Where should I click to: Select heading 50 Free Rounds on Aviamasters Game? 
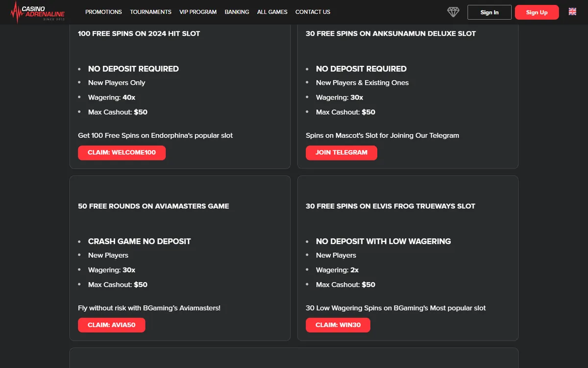(153, 206)
